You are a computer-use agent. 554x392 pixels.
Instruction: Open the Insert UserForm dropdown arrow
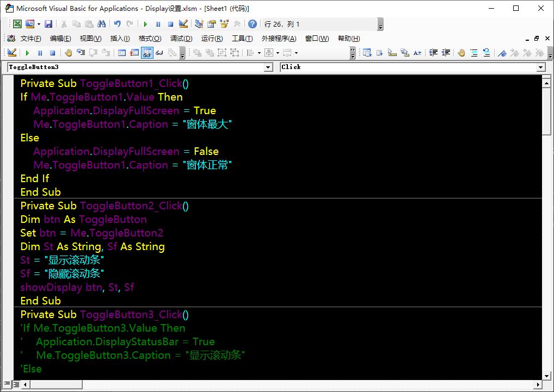(39, 24)
